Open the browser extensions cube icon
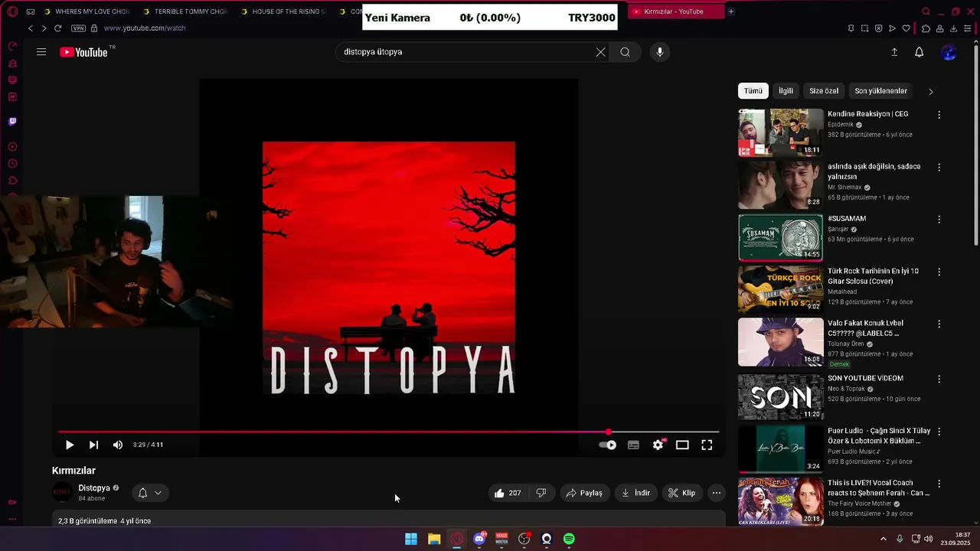The width and height of the screenshot is (980, 551). [x=926, y=28]
